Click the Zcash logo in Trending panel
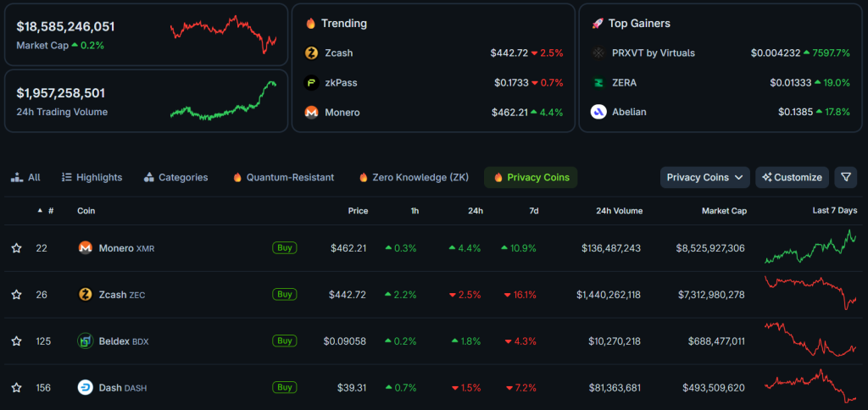This screenshot has height=410, width=868. (x=311, y=53)
